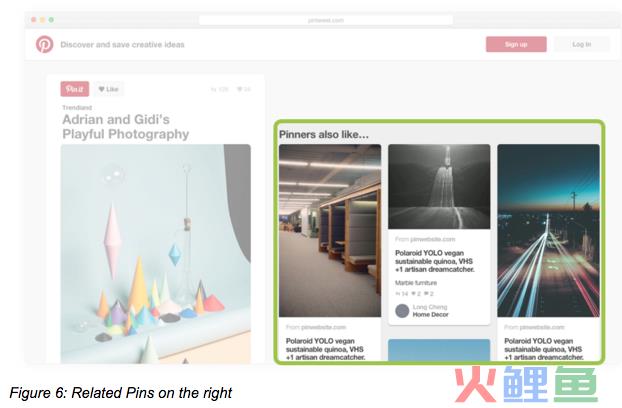Click the heart count icon on main pin

239,89
